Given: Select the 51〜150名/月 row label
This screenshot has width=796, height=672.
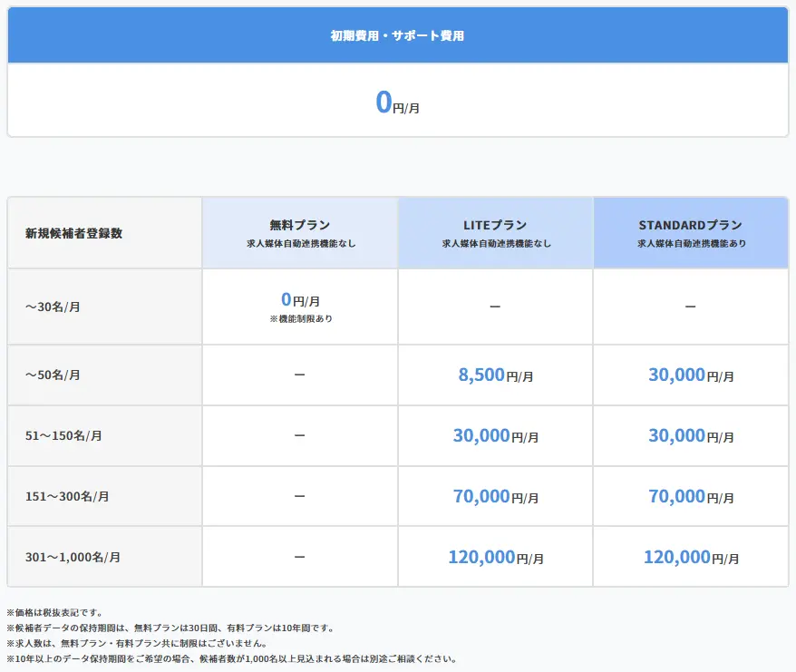Looking at the screenshot, I should (63, 435).
